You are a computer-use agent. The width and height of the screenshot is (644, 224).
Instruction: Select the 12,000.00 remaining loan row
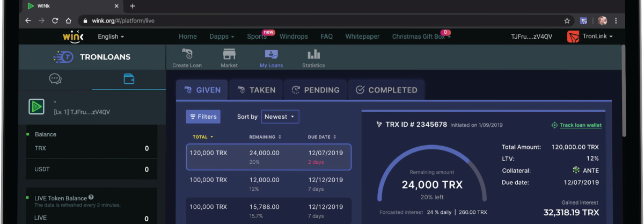click(269, 184)
